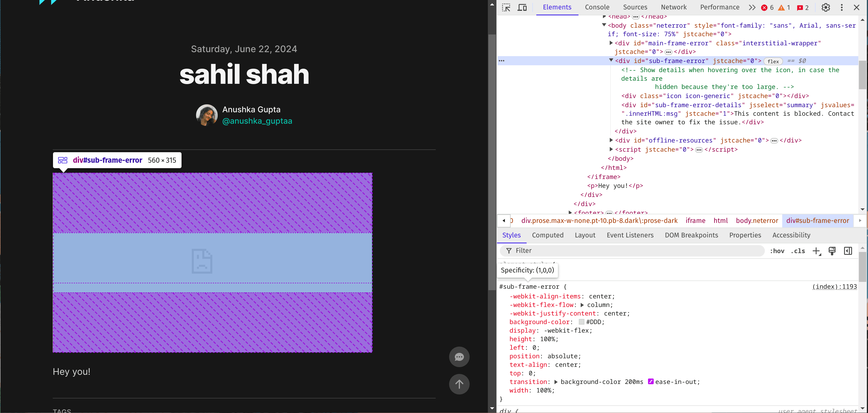
Task: Expand the script jstcache node
Action: pyautogui.click(x=611, y=149)
